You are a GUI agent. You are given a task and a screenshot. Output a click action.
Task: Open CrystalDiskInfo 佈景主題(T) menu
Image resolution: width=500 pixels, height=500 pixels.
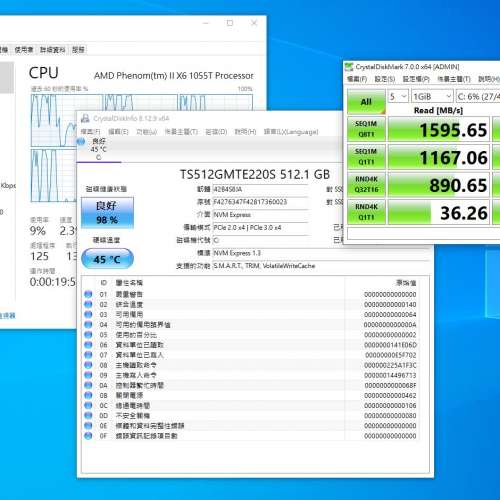(x=181, y=132)
